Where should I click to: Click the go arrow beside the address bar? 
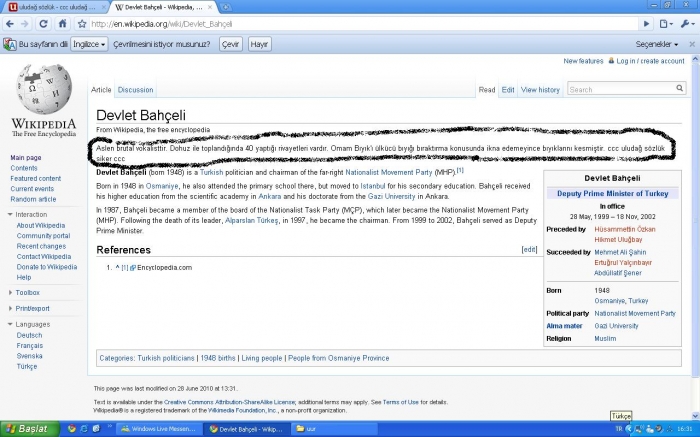[x=646, y=24]
